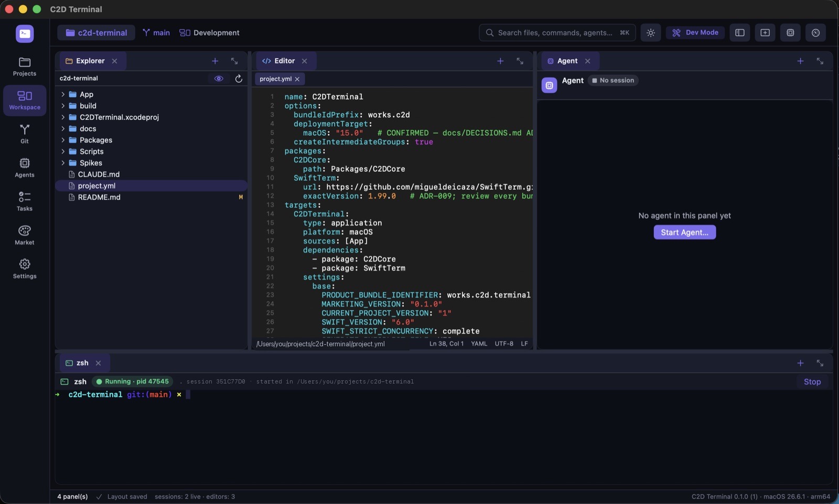Viewport: 839px width, 504px height.
Task: Open CLAUDE.md in the Explorer
Action: (x=151, y=174)
